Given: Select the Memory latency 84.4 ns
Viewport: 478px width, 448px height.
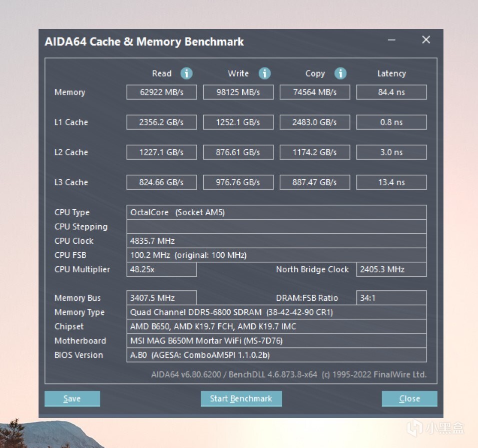Looking at the screenshot, I should click(x=391, y=92).
